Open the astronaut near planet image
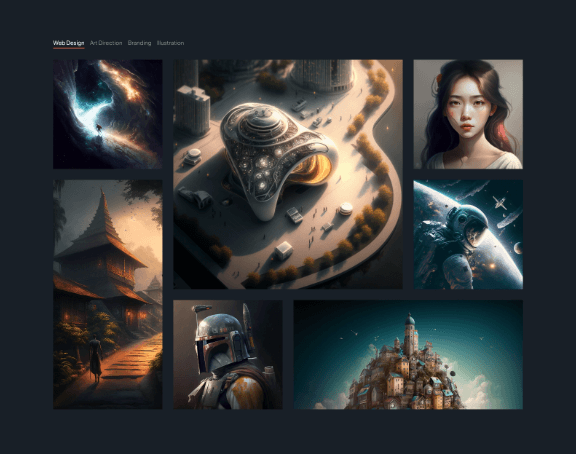The image size is (576, 454). (468, 234)
